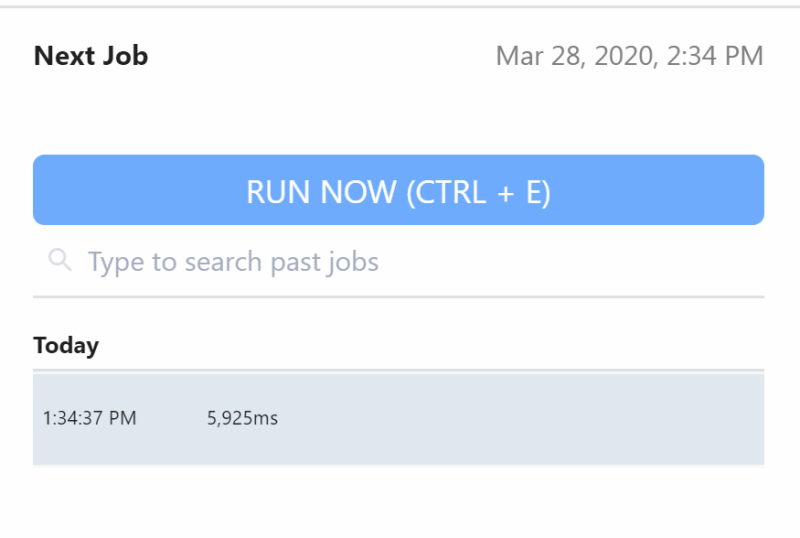The height and width of the screenshot is (538, 800).
Task: Open the highlighted job row under Today
Action: [x=398, y=419]
